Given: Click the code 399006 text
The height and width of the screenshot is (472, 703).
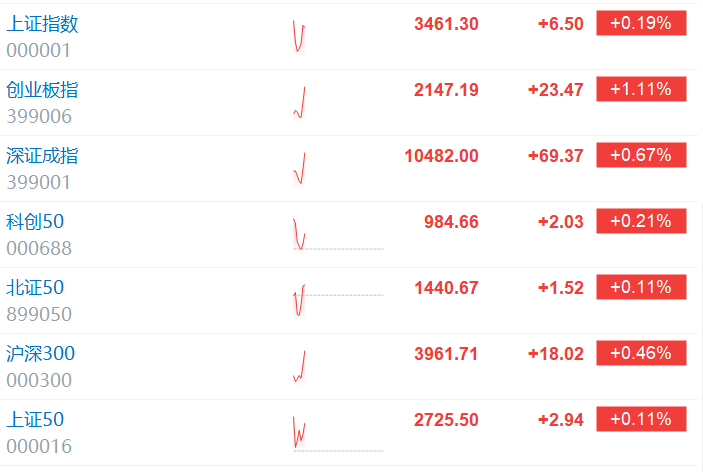Looking at the screenshot, I should 39,116.
